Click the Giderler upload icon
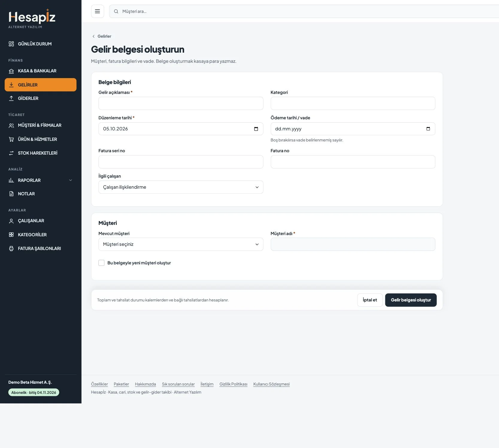 [x=11, y=98]
